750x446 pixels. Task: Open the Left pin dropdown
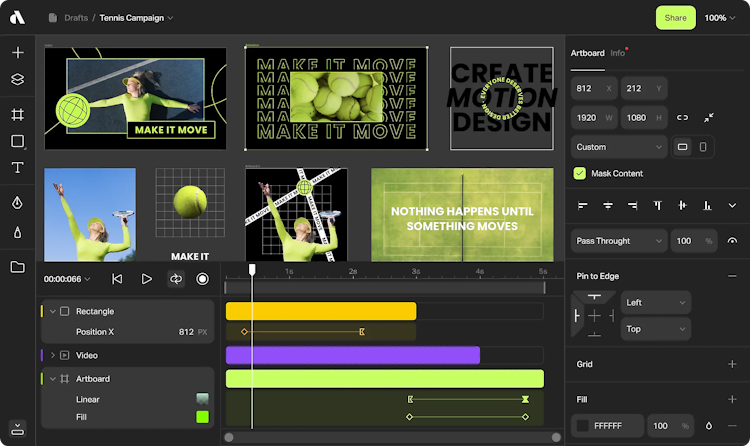(x=656, y=302)
